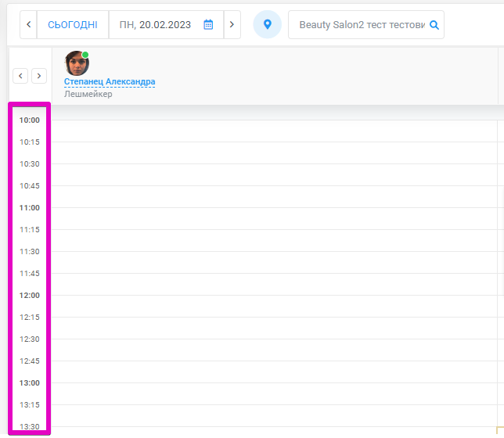Click the 13:00 slot for Степанец Александра
This screenshot has width=504, height=438.
click(275, 393)
